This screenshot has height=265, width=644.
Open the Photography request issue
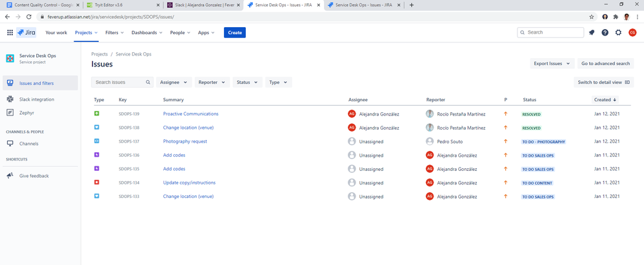point(185,141)
